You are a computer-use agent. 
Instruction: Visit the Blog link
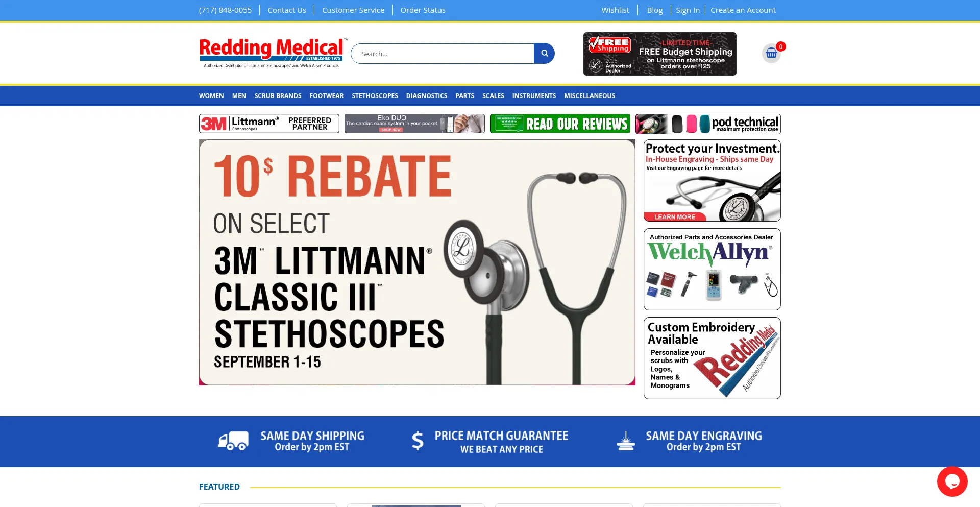tap(655, 10)
